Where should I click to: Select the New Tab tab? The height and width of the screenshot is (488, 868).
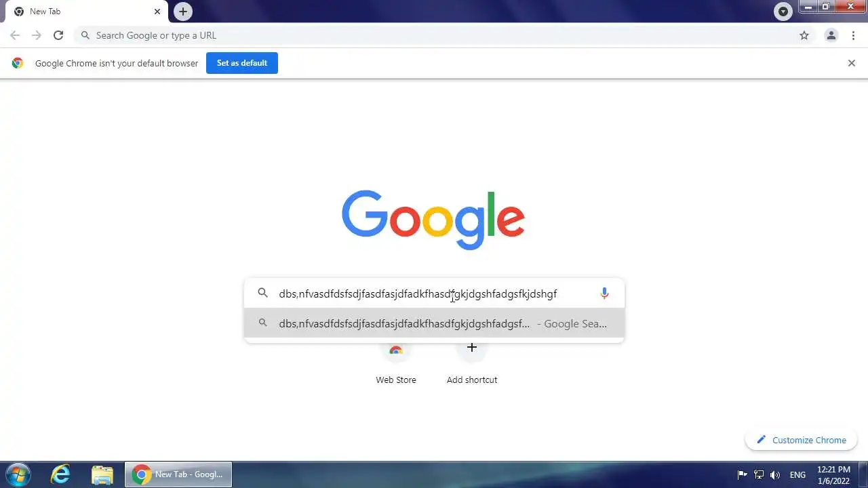pos(87,12)
